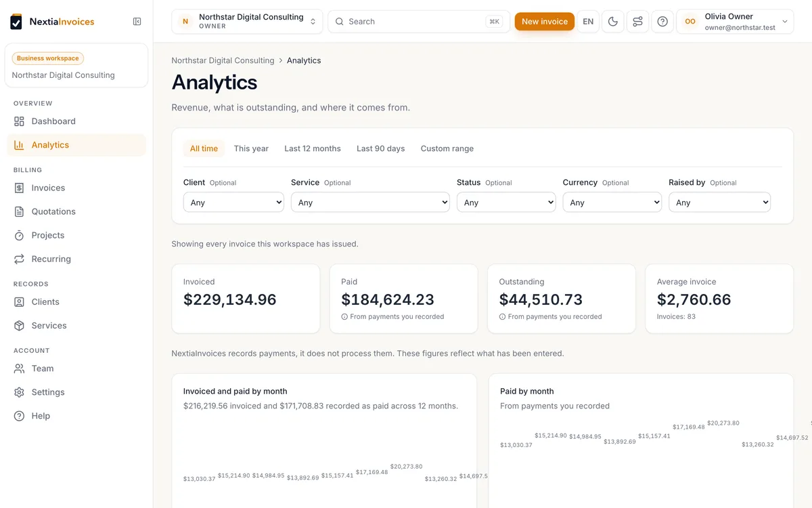
Task: Select the All time range tab
Action: (204, 148)
